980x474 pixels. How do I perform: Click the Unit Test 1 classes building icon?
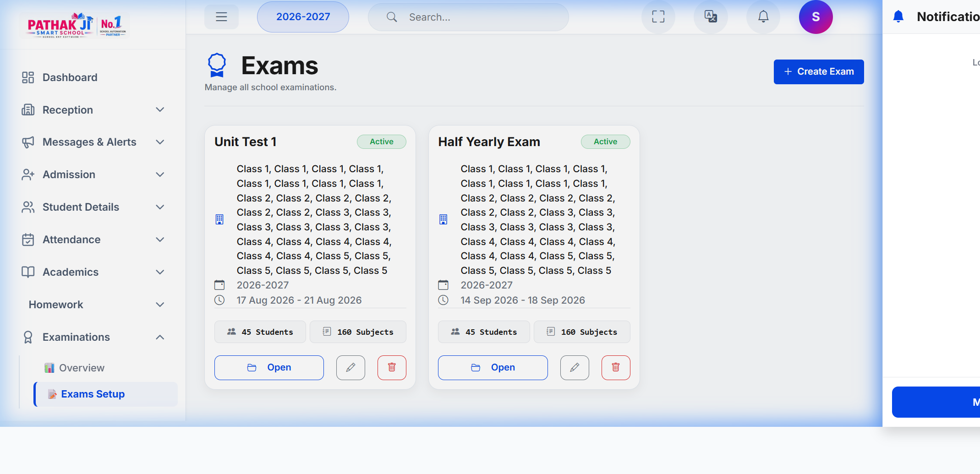tap(219, 219)
